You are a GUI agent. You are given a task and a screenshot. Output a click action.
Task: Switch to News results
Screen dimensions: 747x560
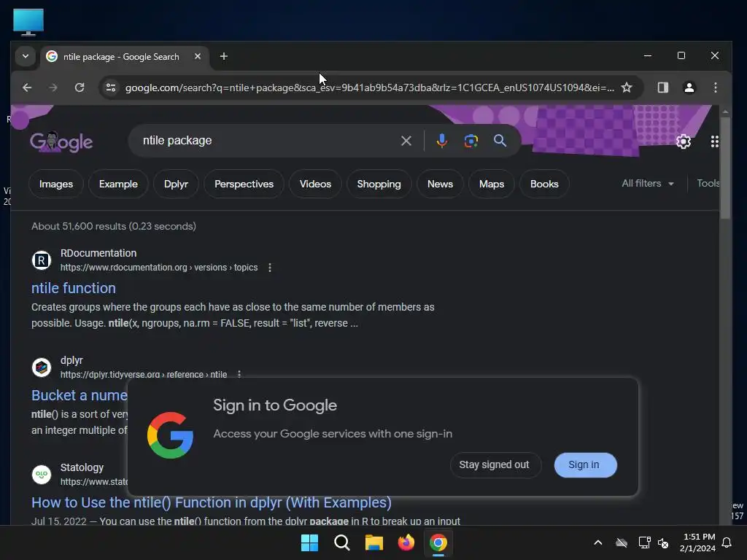(440, 184)
